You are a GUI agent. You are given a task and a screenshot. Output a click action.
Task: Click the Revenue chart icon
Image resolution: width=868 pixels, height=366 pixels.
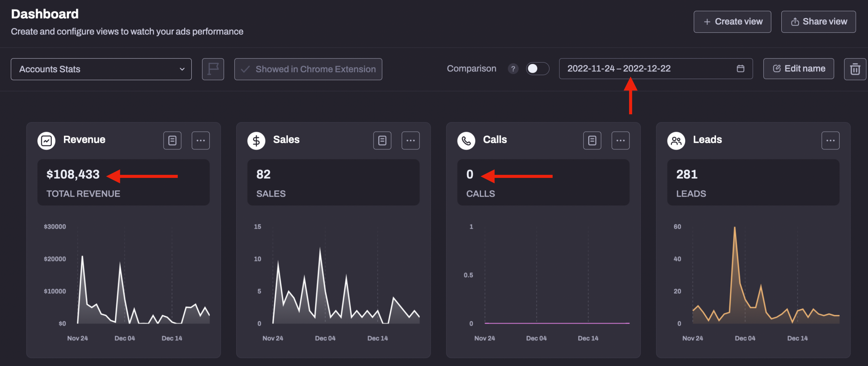click(47, 140)
